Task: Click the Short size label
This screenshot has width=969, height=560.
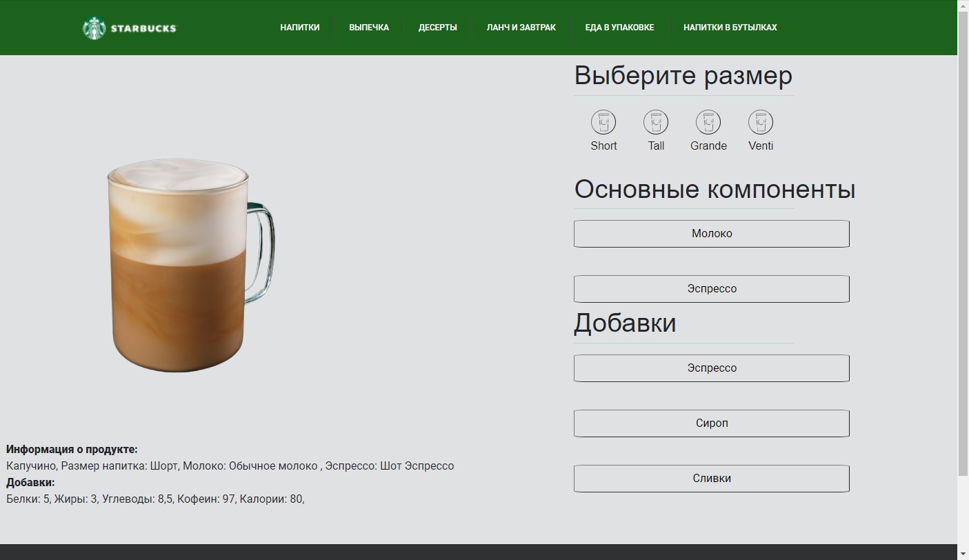Action: (x=603, y=146)
